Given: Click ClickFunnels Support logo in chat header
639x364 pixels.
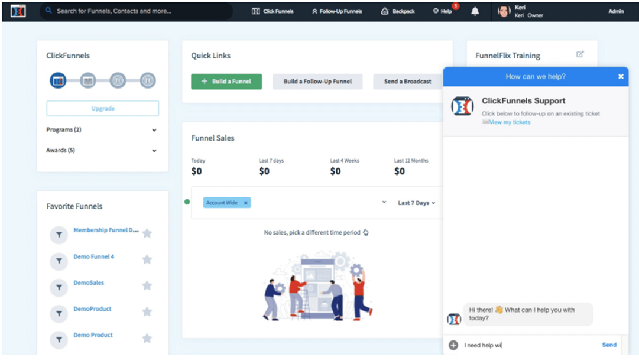Looking at the screenshot, I should 462,106.
